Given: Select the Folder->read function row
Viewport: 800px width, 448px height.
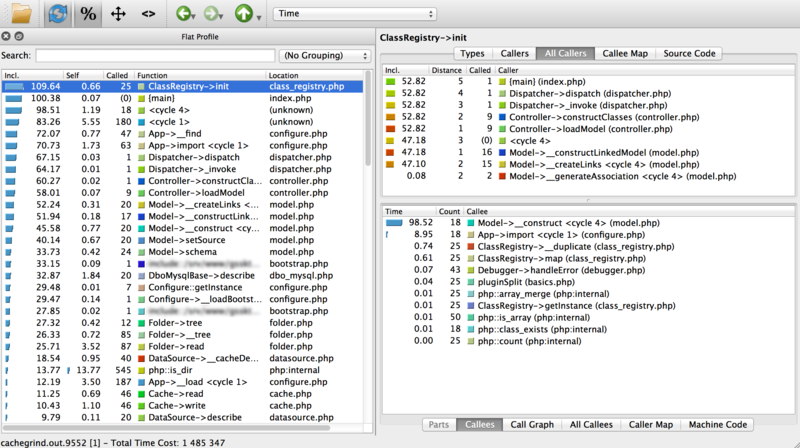Looking at the screenshot, I should (183, 346).
